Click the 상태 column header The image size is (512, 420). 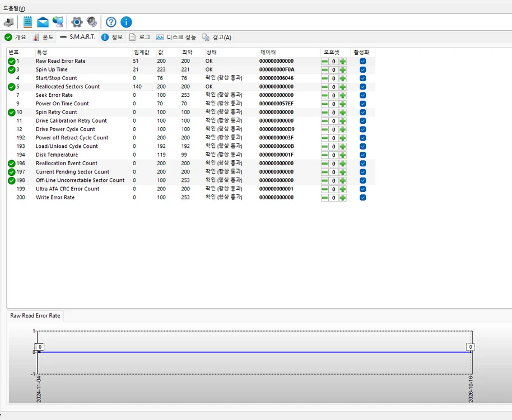[231, 52]
